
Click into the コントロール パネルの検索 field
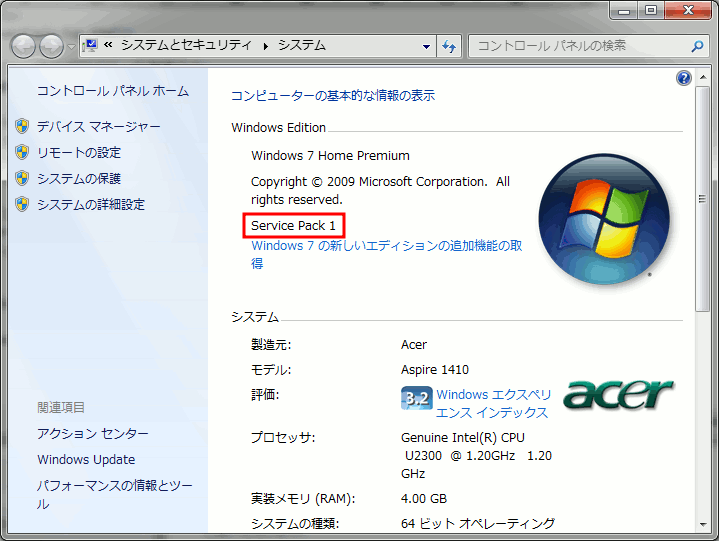pyautogui.click(x=575, y=46)
